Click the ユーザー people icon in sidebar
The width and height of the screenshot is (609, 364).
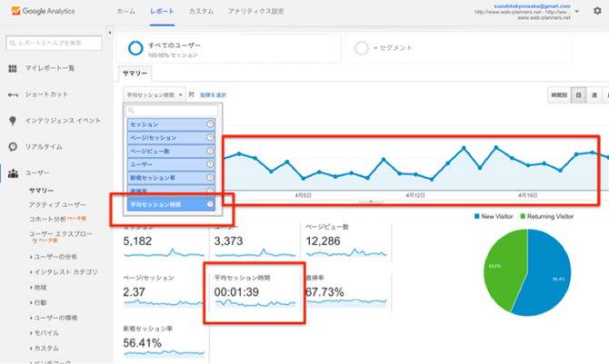coord(13,172)
